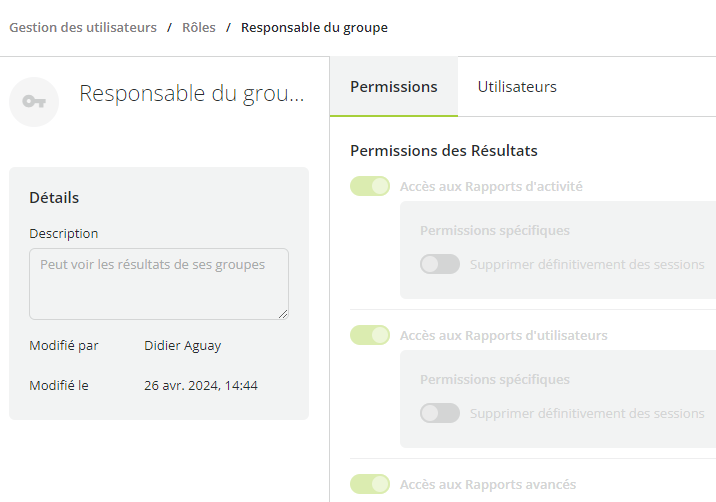Click the Responsable du grou... role title
The image size is (716, 502).
192,94
